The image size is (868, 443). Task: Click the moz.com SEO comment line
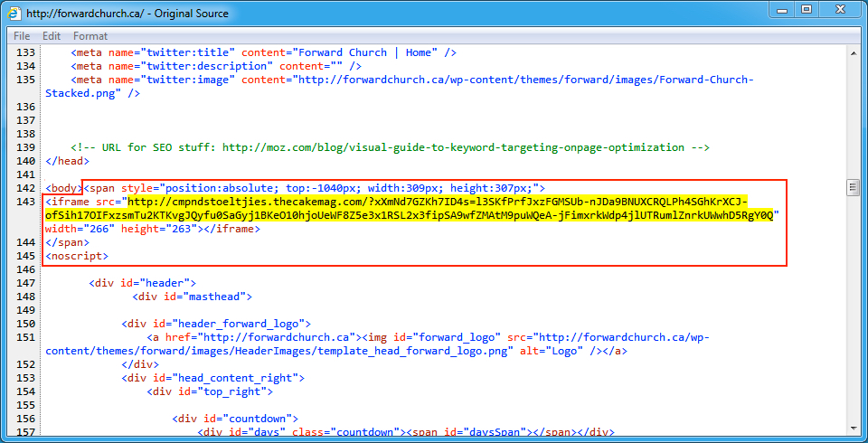click(391, 147)
